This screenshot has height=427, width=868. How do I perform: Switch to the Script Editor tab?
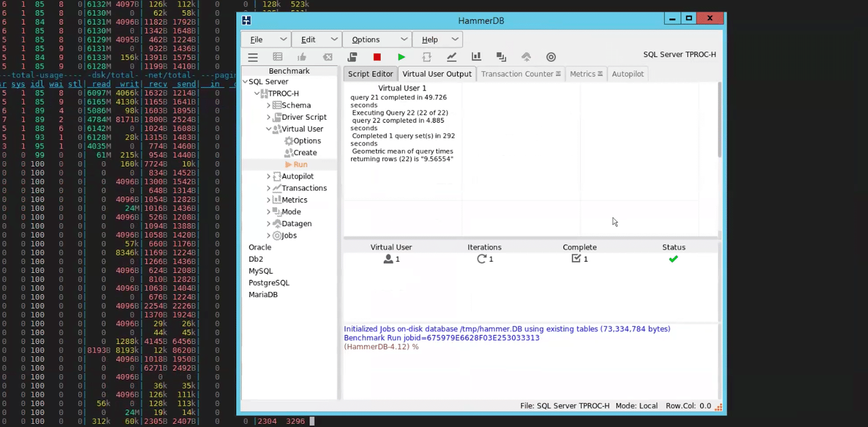(370, 74)
